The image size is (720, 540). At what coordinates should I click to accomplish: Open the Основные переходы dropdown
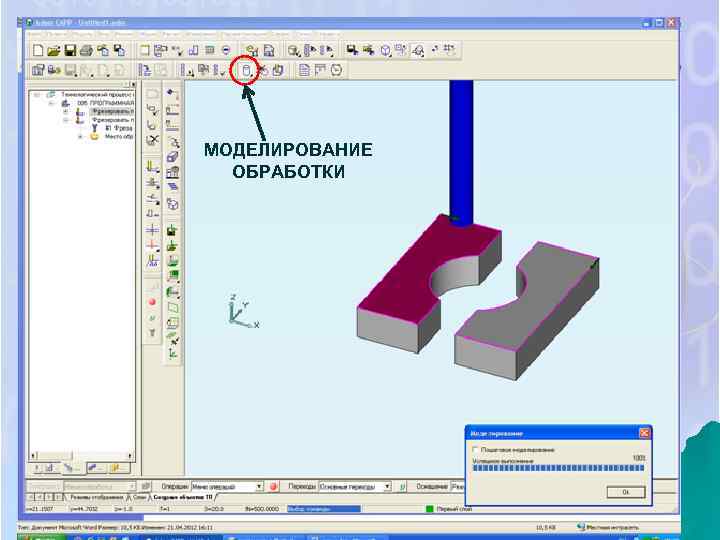coord(388,486)
